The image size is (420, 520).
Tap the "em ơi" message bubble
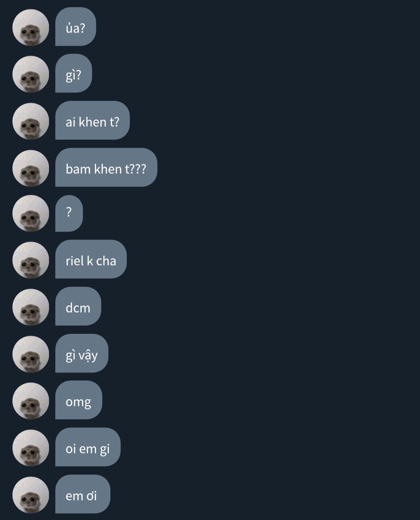(83, 494)
